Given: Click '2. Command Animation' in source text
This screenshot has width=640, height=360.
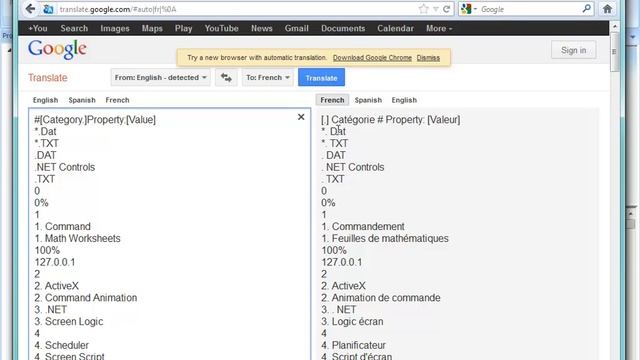Looking at the screenshot, I should pyautogui.click(x=86, y=298).
